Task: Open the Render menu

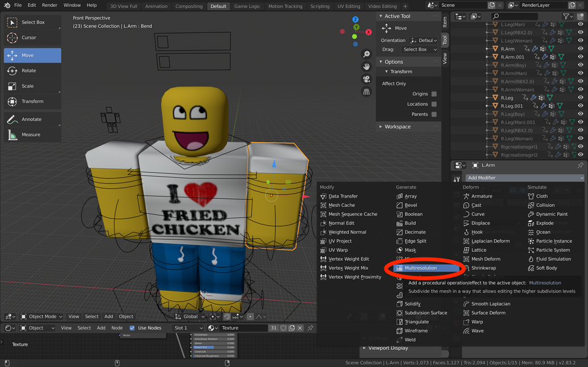Action: click(49, 6)
